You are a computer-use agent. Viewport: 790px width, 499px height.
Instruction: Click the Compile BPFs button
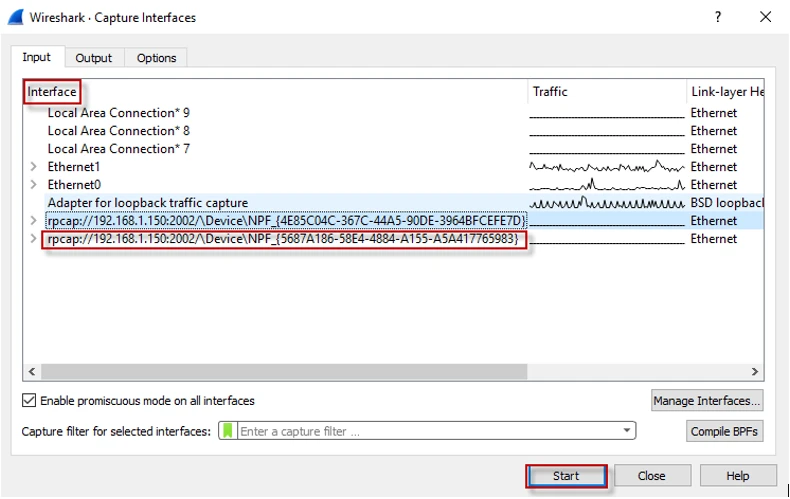click(724, 432)
